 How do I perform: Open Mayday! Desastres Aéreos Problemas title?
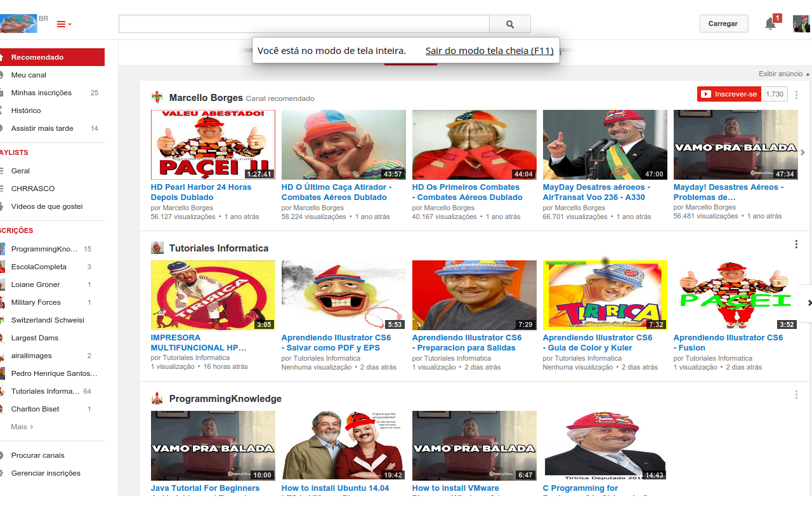[728, 192]
